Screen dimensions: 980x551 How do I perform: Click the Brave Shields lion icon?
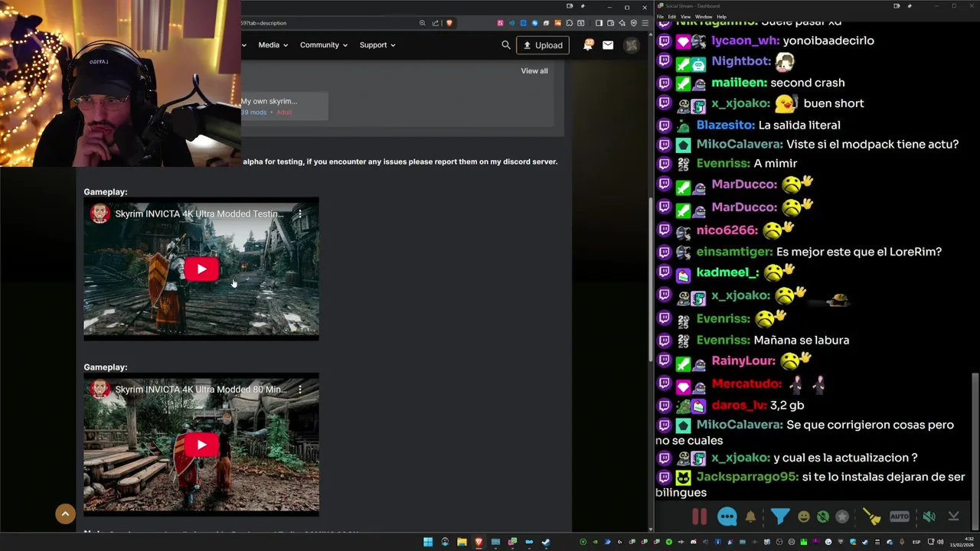coord(449,23)
